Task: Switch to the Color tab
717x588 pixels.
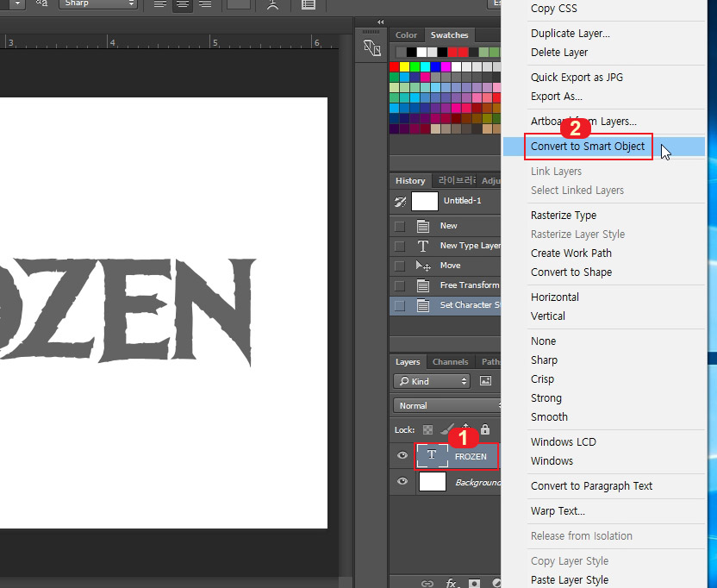Action: 406,35
